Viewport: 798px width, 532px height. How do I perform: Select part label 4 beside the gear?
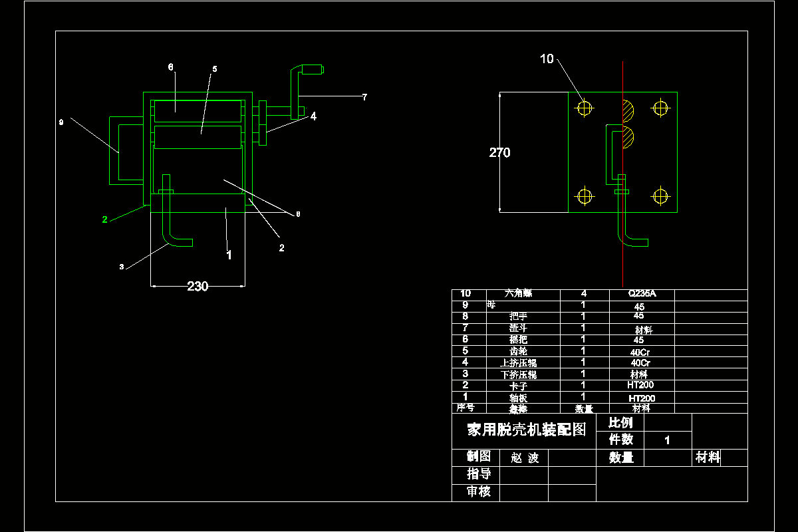coord(313,116)
